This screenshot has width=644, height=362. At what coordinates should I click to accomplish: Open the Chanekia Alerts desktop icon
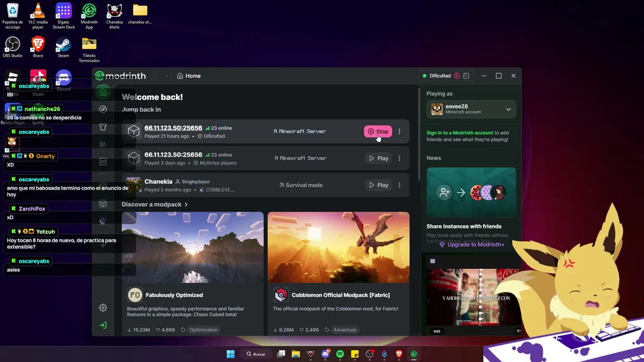[x=114, y=17]
